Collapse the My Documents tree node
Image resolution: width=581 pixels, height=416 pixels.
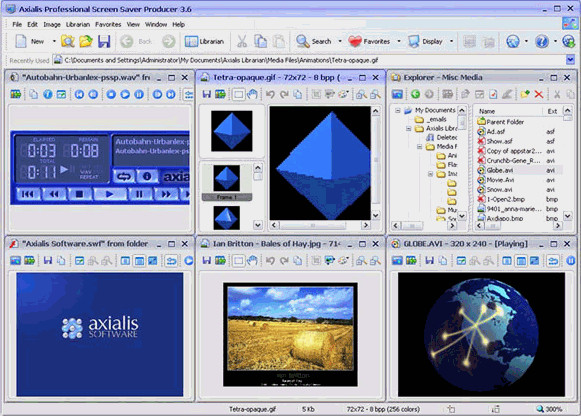pyautogui.click(x=398, y=110)
